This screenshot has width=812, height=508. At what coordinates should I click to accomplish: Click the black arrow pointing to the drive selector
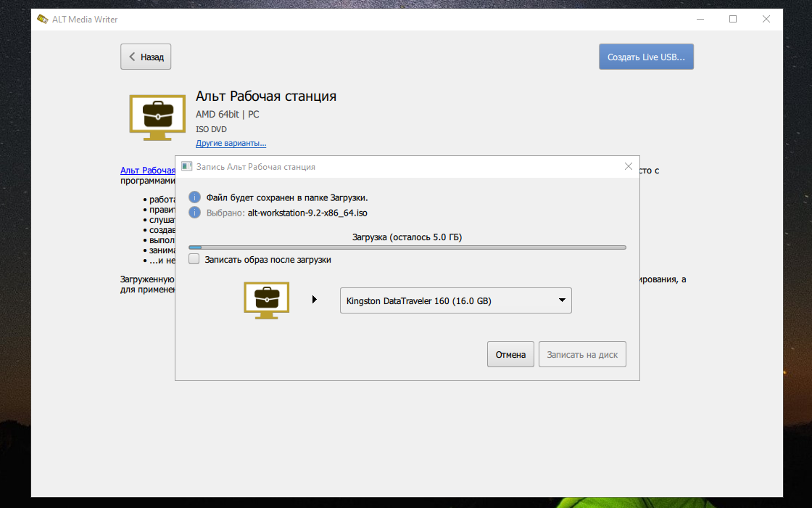tap(315, 300)
